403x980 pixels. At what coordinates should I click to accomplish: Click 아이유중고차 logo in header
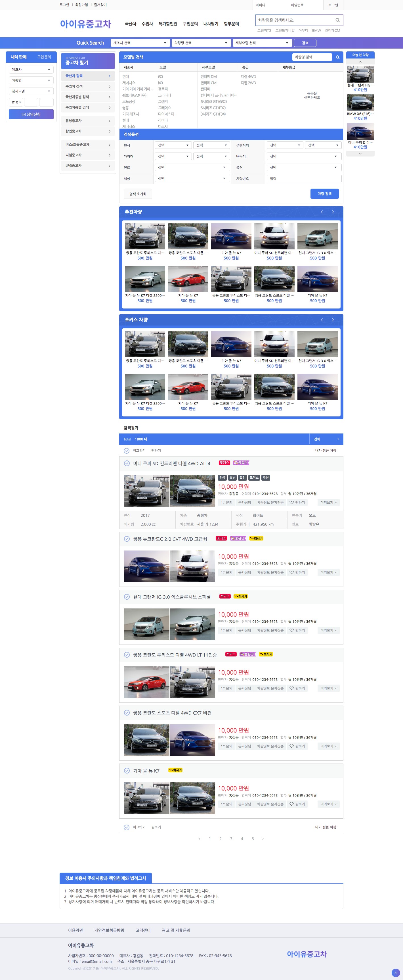(x=85, y=24)
